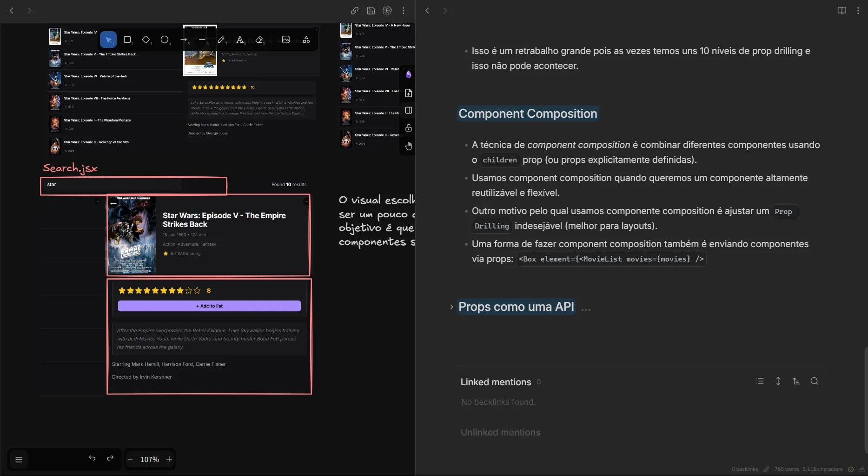Reset zoom by clicking 107%

pyautogui.click(x=150, y=460)
